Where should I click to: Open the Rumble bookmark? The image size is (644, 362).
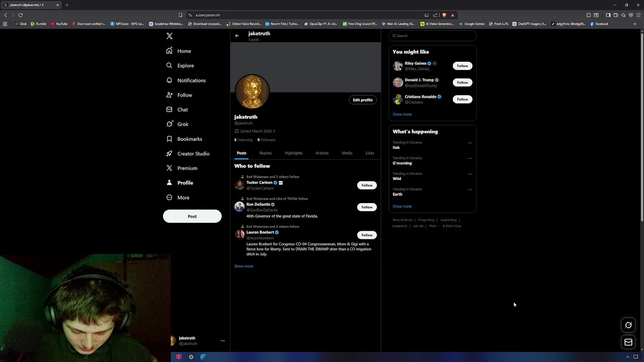39,24
